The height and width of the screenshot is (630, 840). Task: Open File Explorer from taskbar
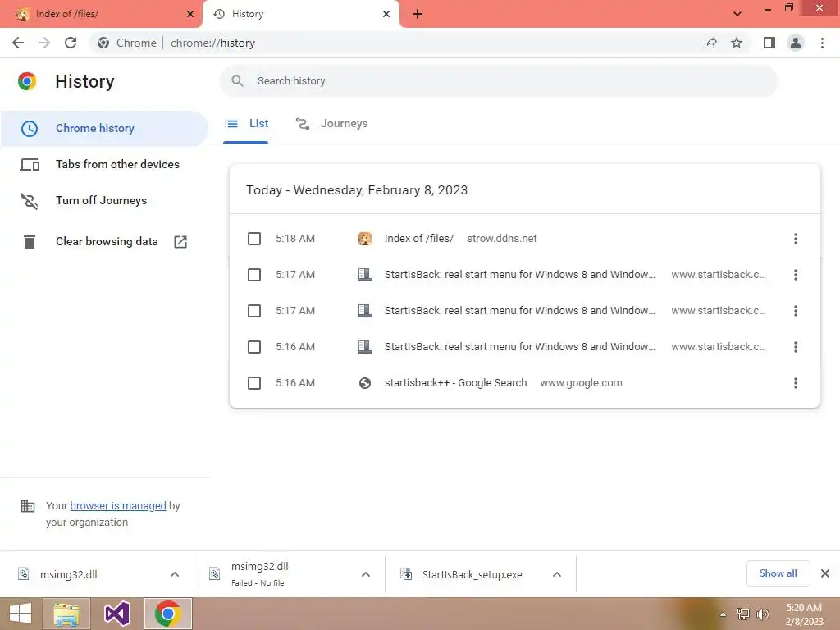[x=66, y=614]
